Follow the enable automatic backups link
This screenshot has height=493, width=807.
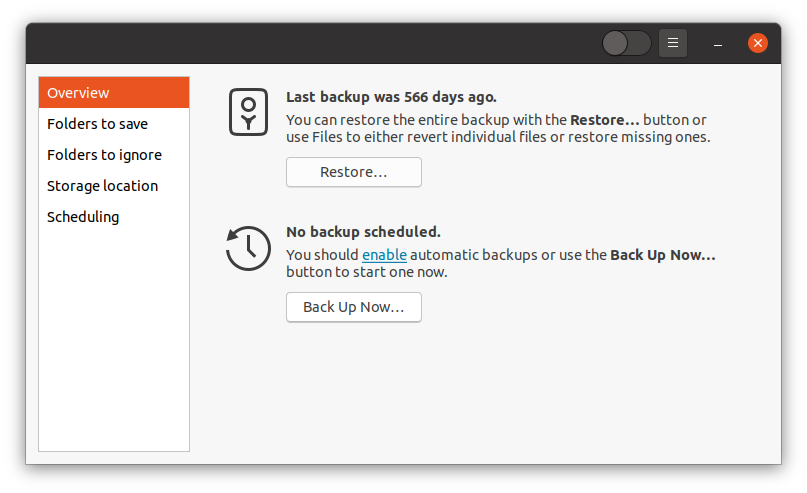pos(384,255)
